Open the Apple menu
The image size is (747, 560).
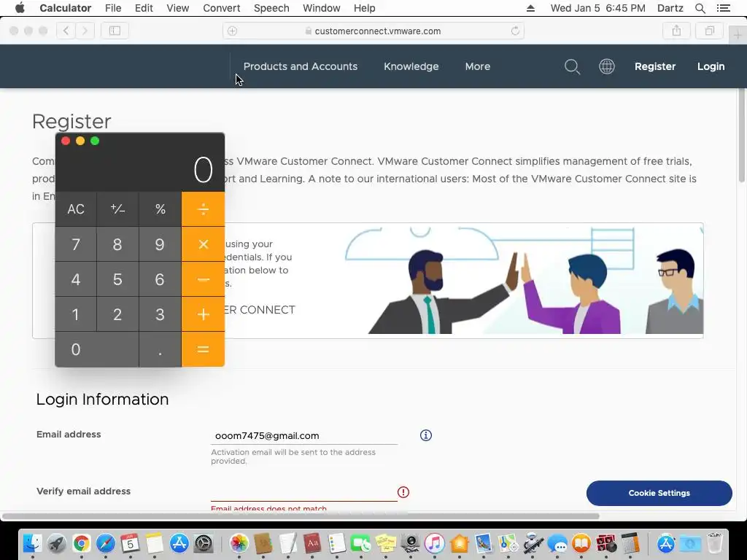pos(20,8)
